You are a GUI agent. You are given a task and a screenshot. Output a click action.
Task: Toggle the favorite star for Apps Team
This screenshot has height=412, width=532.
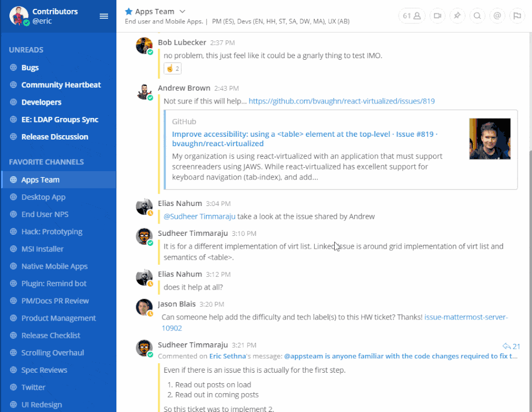point(129,12)
